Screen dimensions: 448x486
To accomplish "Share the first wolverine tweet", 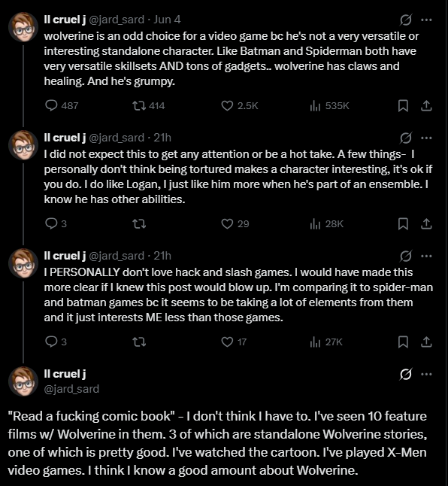I will click(426, 105).
